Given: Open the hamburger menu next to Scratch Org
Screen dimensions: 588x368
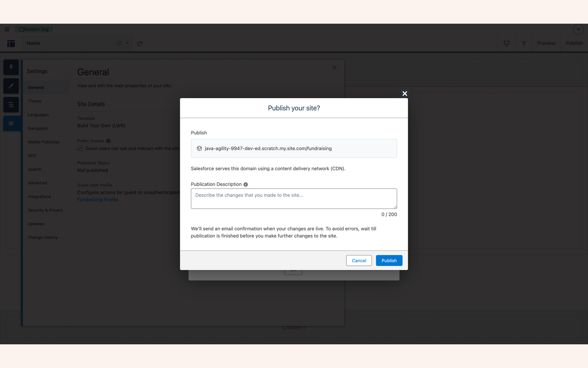Looking at the screenshot, I should [x=7, y=29].
